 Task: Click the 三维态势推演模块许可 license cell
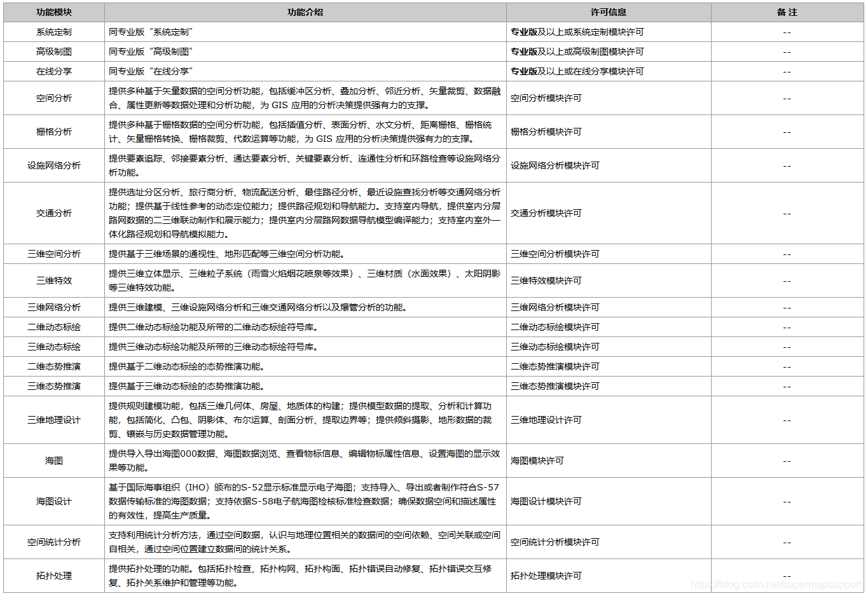point(609,386)
